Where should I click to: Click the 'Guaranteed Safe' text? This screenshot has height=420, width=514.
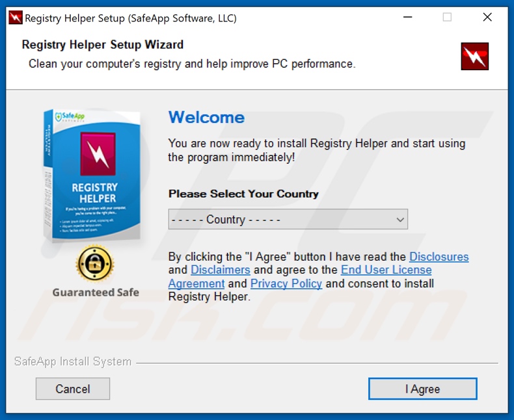click(x=96, y=292)
